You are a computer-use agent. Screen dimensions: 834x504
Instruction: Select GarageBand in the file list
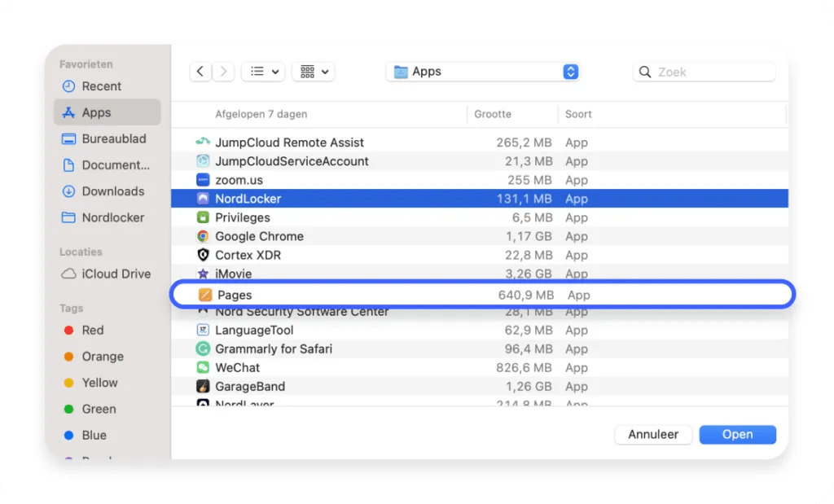480,387
